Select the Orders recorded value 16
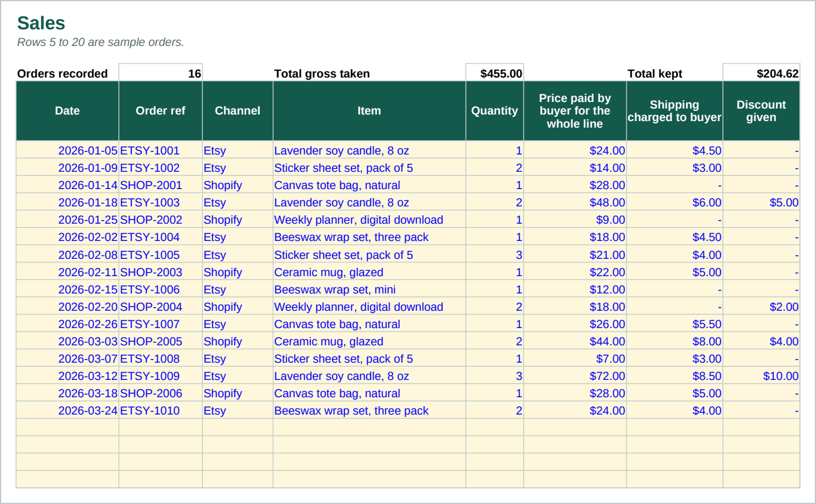Viewport: 816px width, 504px height. coord(161,73)
